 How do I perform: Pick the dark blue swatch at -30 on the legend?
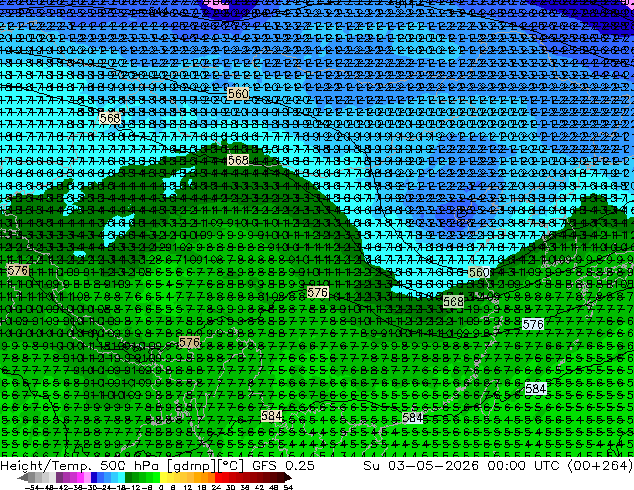click(x=94, y=477)
